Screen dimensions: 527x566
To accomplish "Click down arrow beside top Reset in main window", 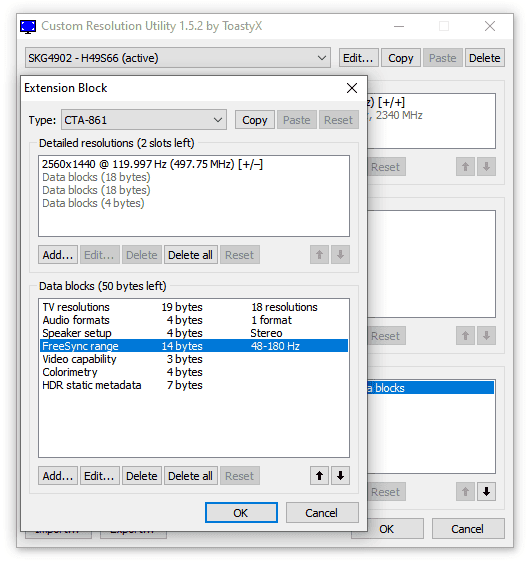I will (486, 167).
